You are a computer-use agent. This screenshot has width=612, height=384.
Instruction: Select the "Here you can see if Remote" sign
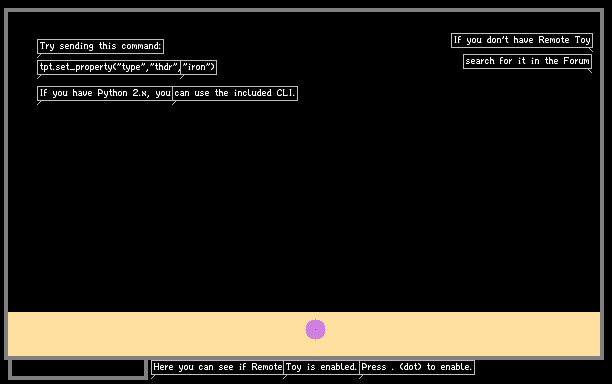(217, 367)
